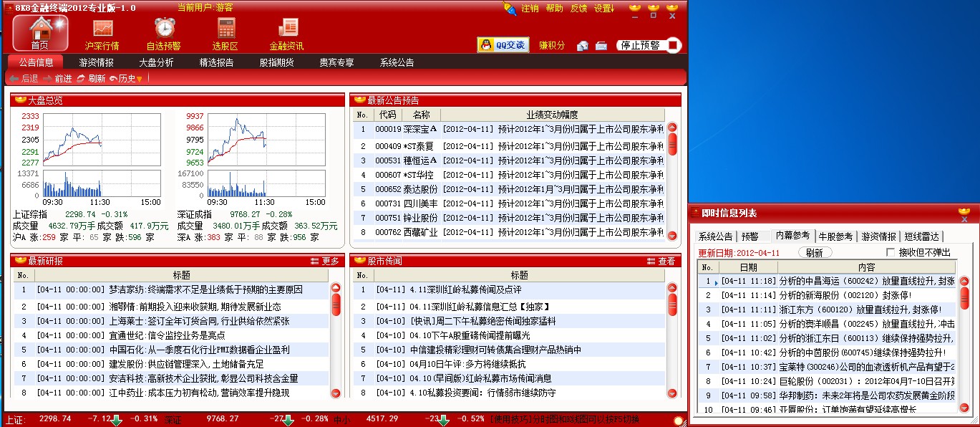Check the 接收但不弹出 checkbox
This screenshot has width=980, height=427.
891,252
